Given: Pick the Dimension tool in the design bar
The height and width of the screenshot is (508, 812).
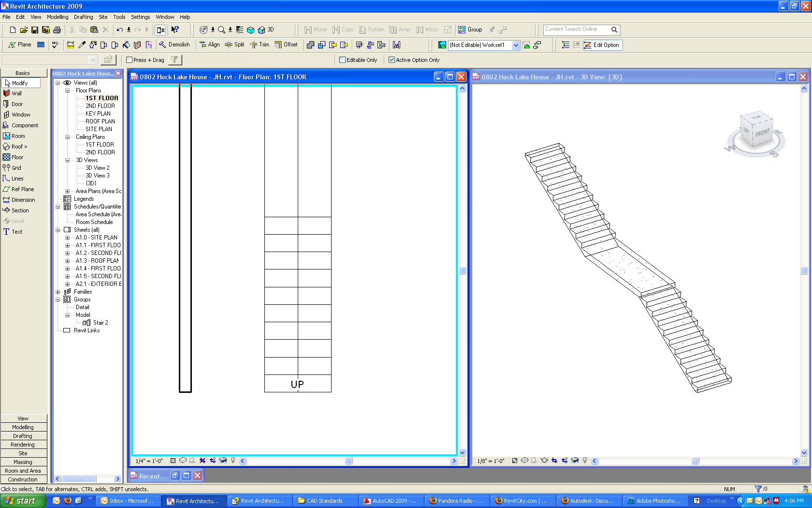Looking at the screenshot, I should click(x=19, y=200).
